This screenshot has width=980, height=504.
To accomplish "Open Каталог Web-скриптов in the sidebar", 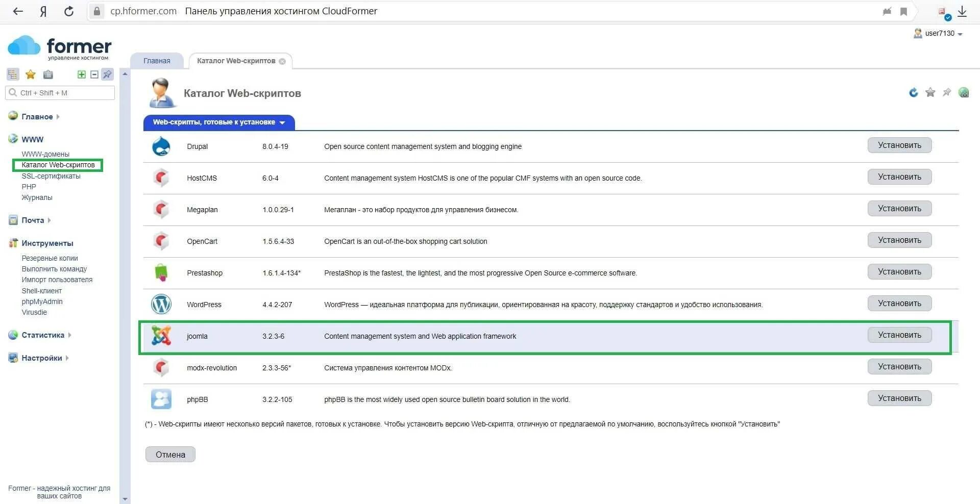I will (x=58, y=165).
